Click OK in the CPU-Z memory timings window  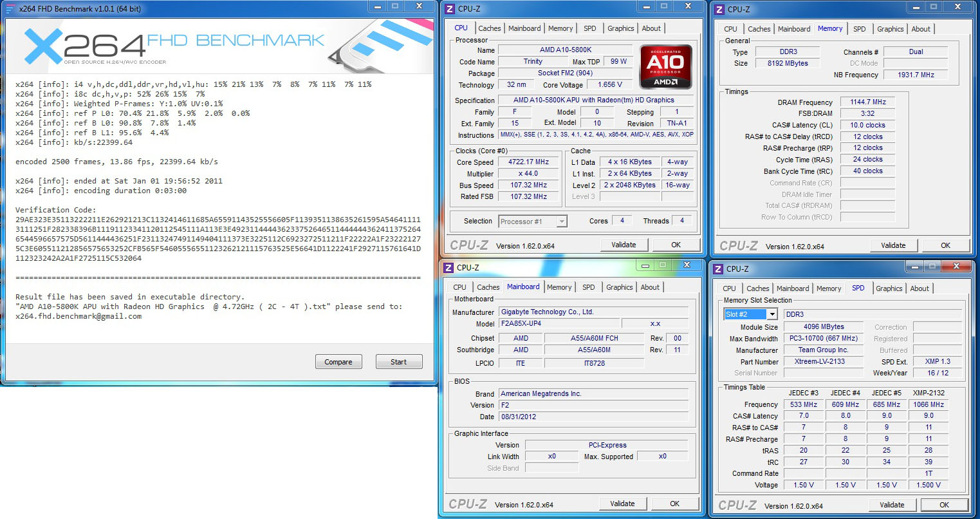[946, 245]
